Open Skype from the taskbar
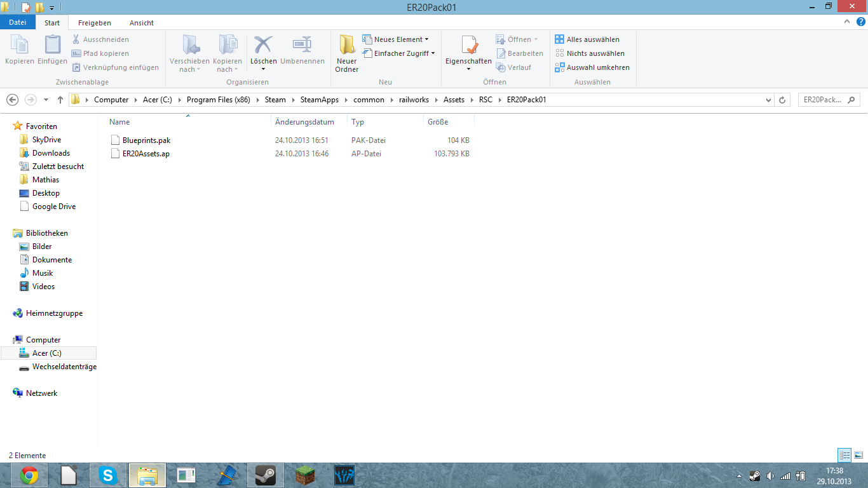The width and height of the screenshot is (868, 488). click(108, 475)
